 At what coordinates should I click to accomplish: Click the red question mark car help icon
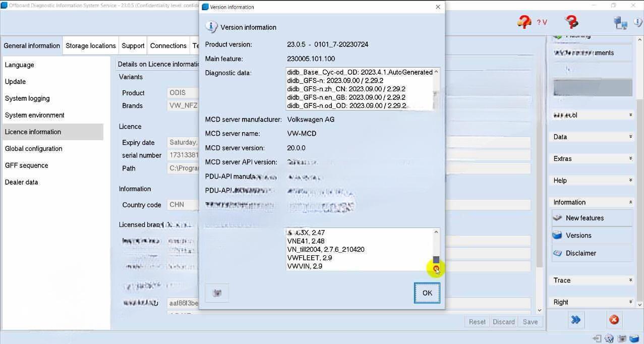[524, 22]
